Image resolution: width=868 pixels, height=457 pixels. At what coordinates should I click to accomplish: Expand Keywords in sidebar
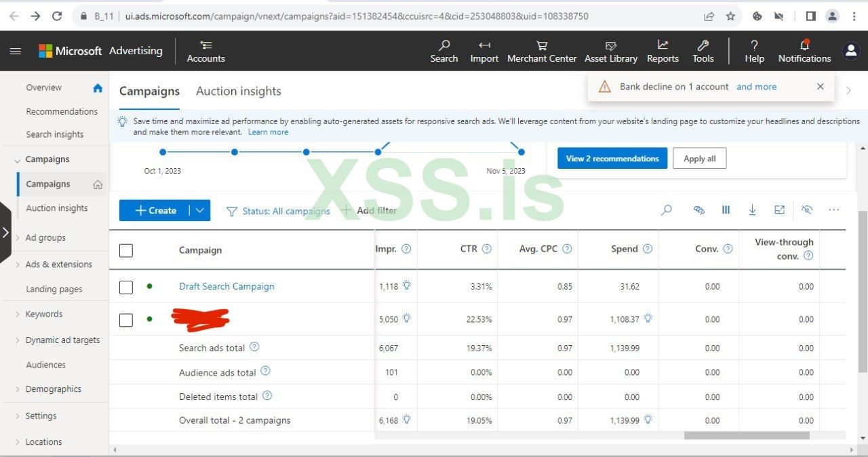click(x=18, y=315)
